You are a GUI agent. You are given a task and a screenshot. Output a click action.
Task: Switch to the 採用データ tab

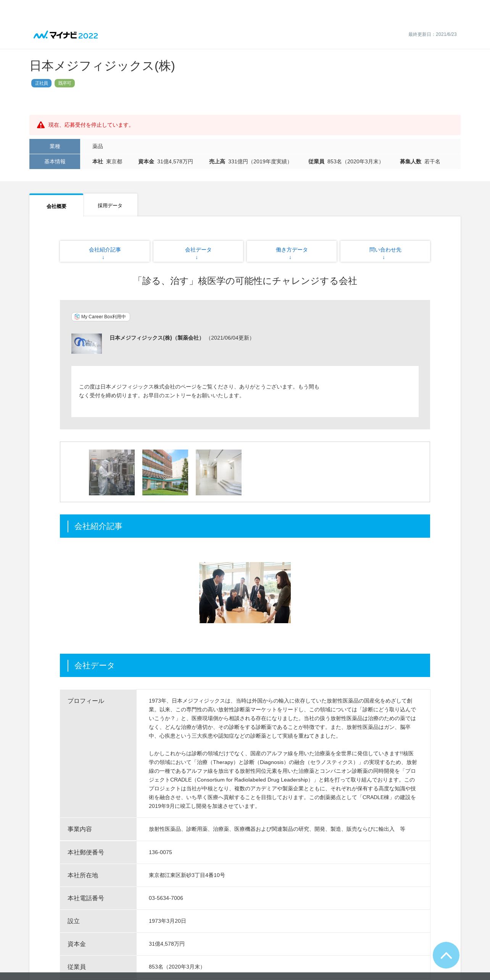click(110, 205)
